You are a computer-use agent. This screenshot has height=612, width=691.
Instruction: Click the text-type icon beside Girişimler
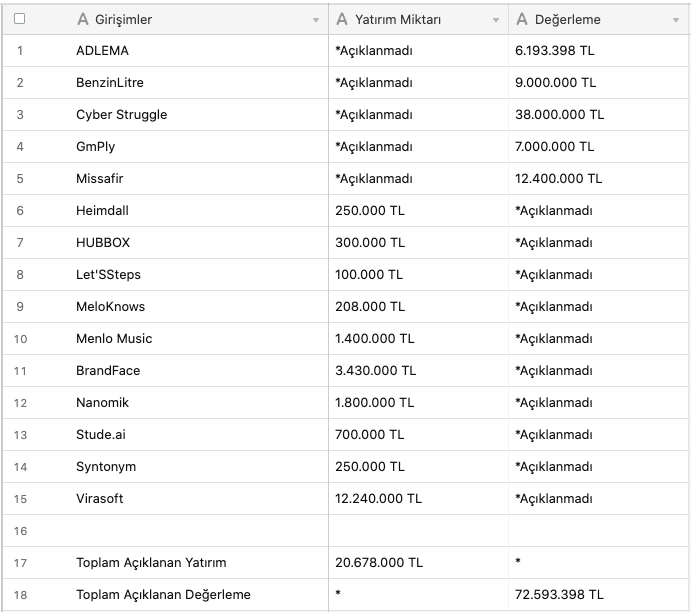[83, 19]
